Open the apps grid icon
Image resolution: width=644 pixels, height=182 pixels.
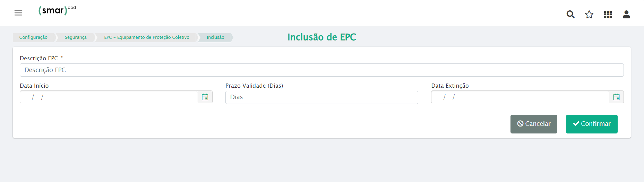coord(608,15)
